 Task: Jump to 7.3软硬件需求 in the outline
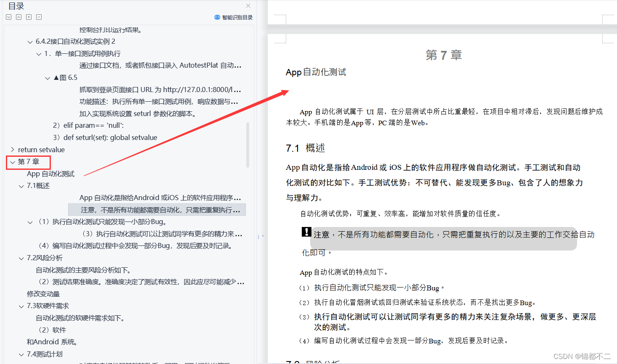(x=48, y=306)
